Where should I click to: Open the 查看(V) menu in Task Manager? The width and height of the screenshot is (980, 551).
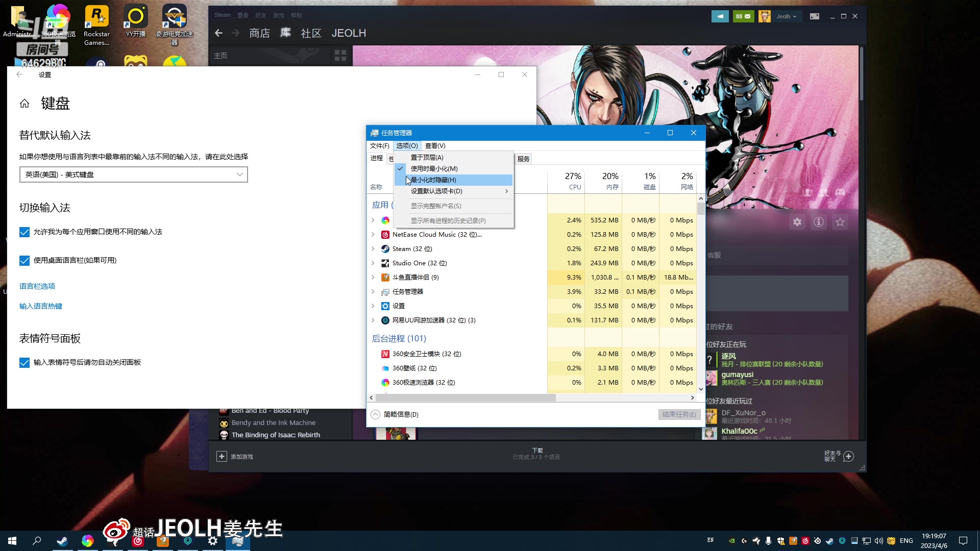click(435, 146)
